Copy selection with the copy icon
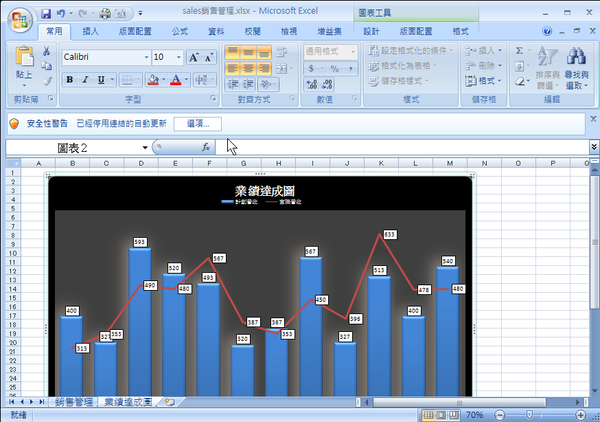600x422 pixels. pyautogui.click(x=47, y=66)
